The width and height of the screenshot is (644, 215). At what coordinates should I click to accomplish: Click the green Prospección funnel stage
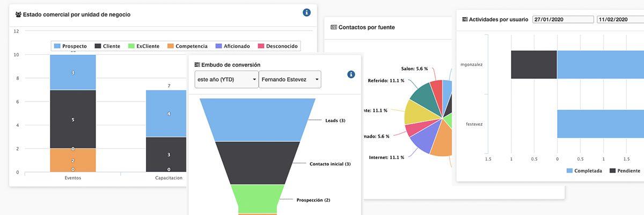click(x=257, y=198)
